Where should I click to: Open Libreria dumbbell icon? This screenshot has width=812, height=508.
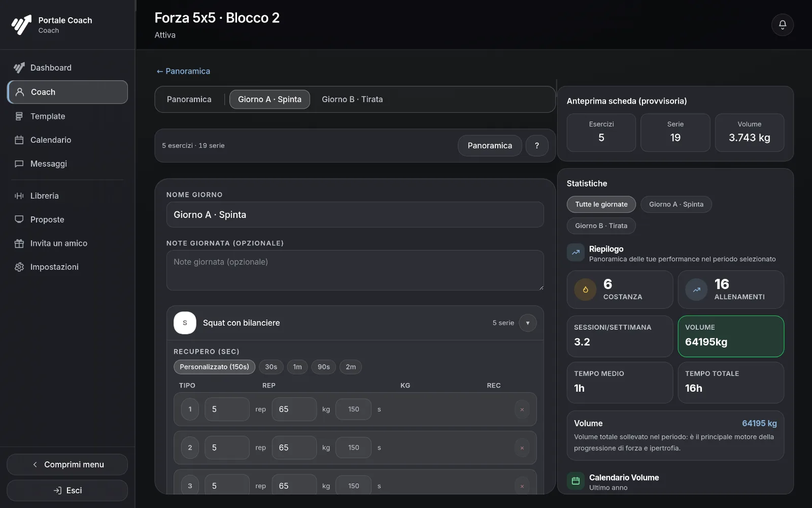point(19,196)
